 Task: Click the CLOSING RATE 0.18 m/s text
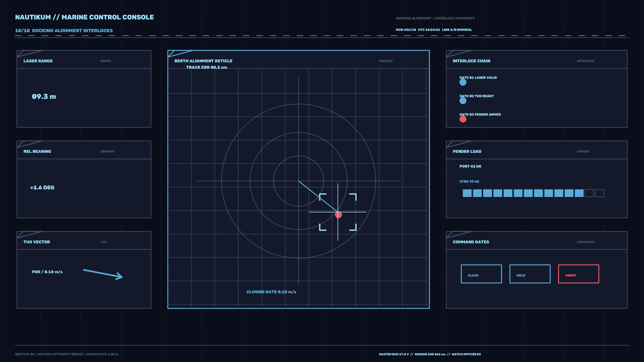point(271,292)
